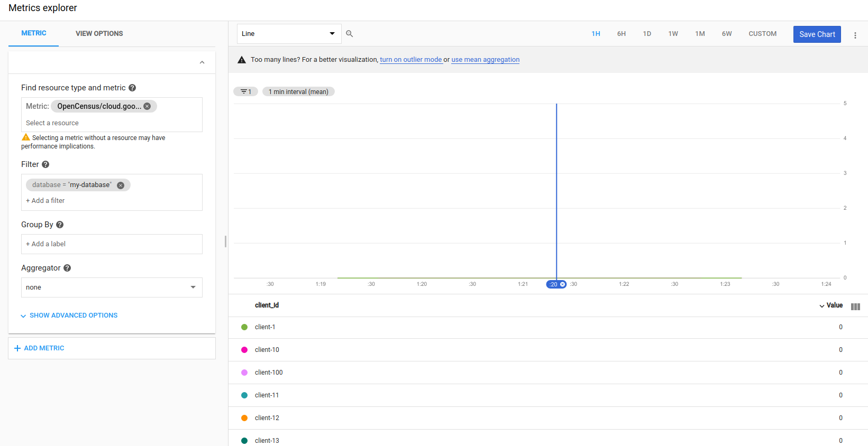Open the legend columns icon
Image resolution: width=868 pixels, height=446 pixels.
tap(855, 306)
